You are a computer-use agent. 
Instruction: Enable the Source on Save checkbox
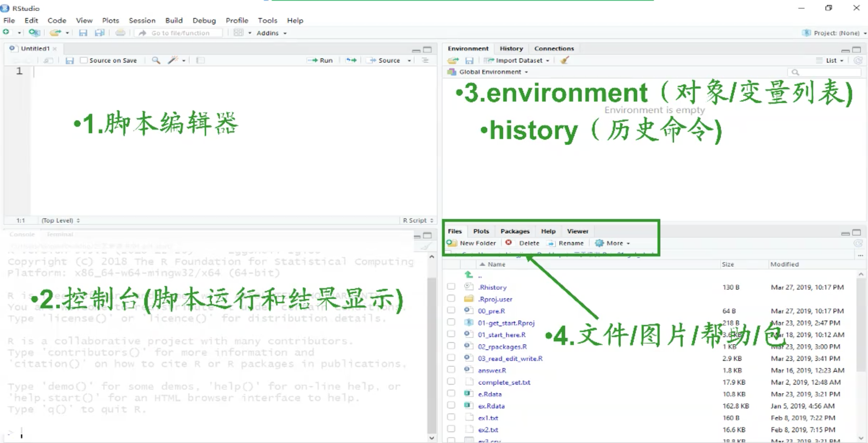tap(84, 60)
